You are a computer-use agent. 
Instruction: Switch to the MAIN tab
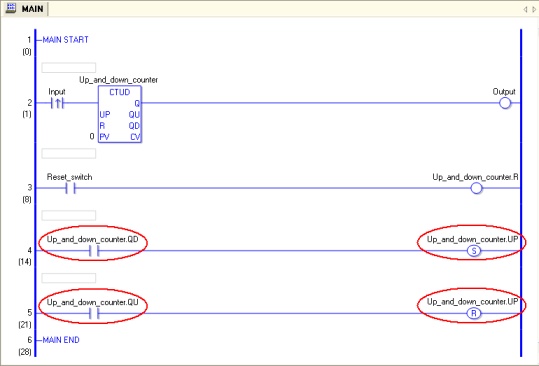point(26,8)
